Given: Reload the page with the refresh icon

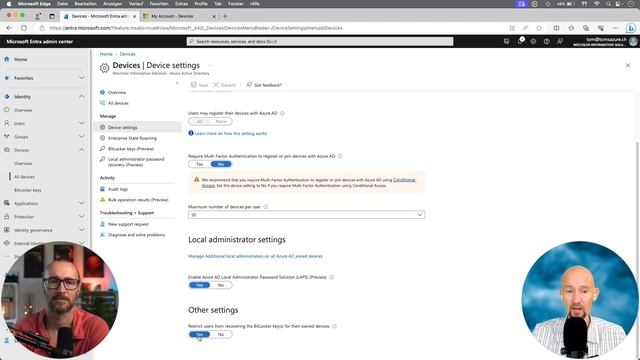Looking at the screenshot, I should [x=24, y=28].
